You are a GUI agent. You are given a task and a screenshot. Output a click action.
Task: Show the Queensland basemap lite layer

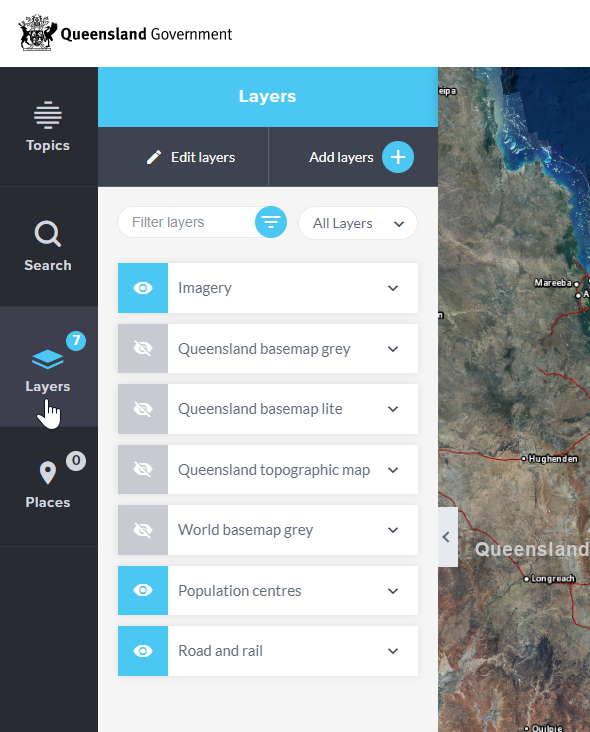[x=143, y=409]
